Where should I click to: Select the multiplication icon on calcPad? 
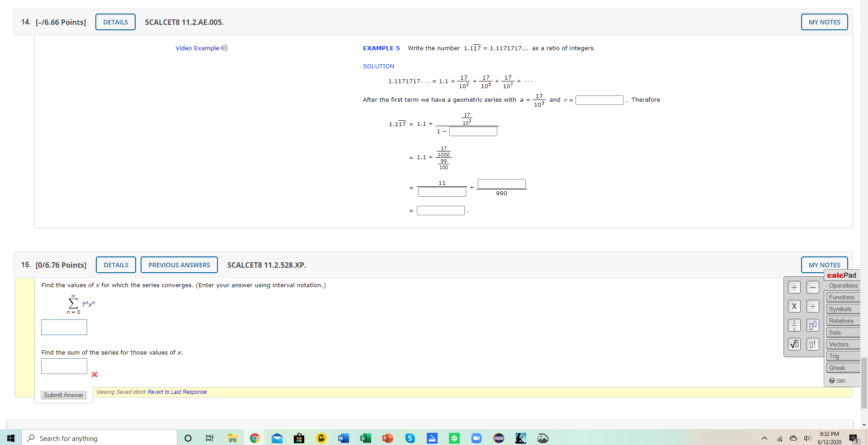[x=794, y=306]
